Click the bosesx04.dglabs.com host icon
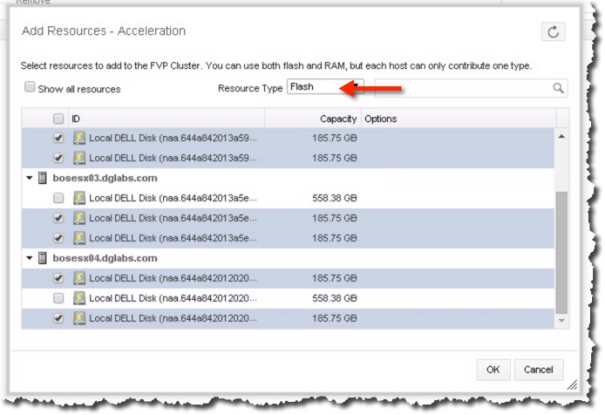Image resolution: width=605 pixels, height=415 pixels. (x=42, y=258)
